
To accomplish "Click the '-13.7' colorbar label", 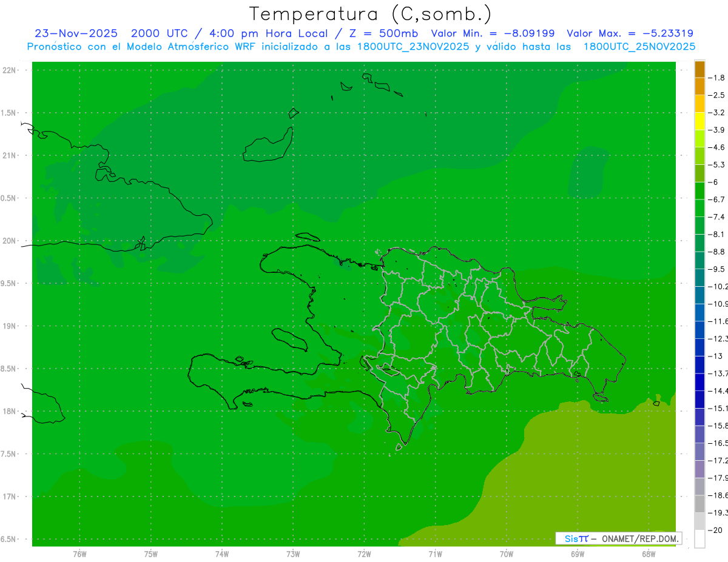I will pos(718,373).
